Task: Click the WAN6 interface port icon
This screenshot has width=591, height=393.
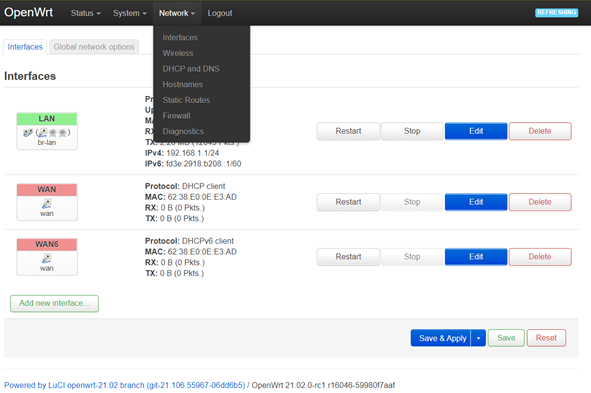Action: [47, 258]
